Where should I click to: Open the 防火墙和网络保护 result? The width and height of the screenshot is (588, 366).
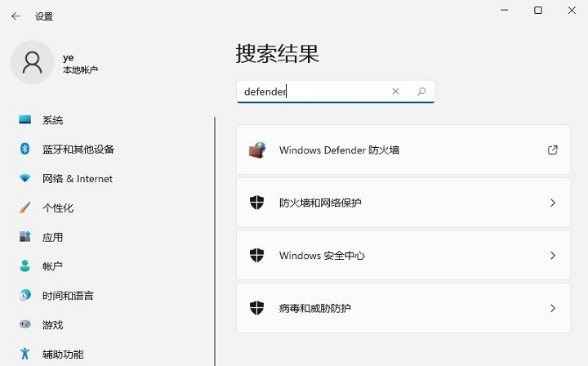click(403, 203)
